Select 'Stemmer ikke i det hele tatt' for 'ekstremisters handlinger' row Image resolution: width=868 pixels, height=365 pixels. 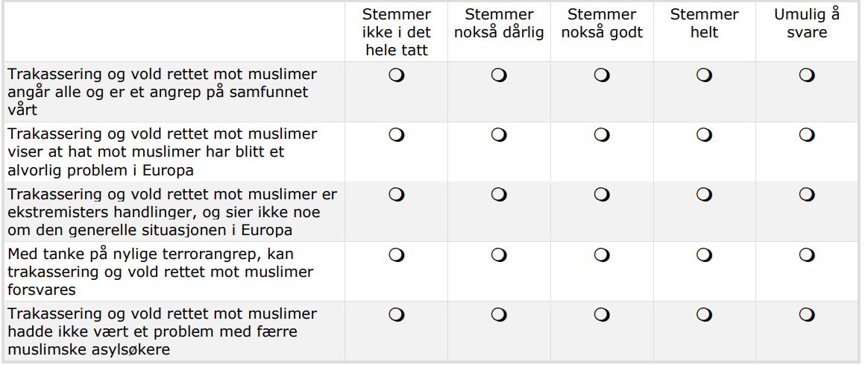pos(397,195)
